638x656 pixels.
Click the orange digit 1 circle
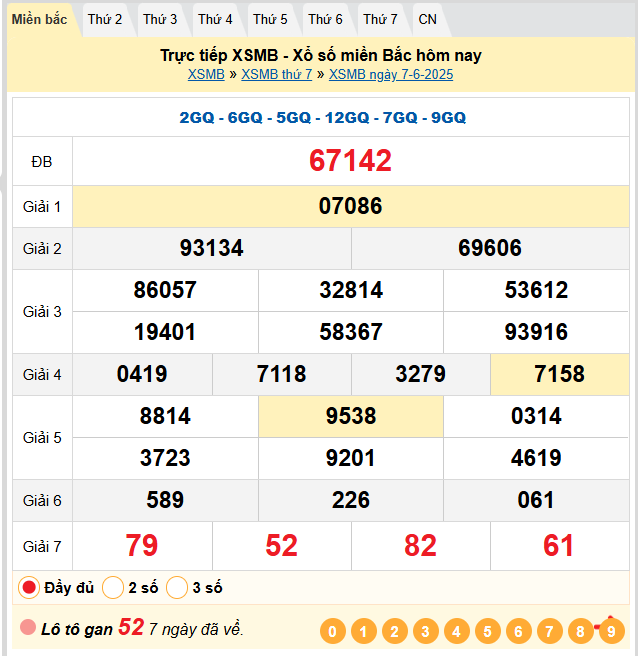[x=364, y=631]
